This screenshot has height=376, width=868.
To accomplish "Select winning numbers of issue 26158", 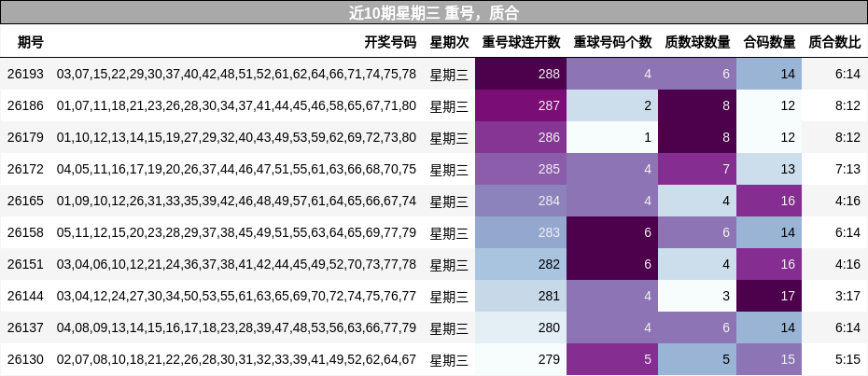I will tap(236, 232).
